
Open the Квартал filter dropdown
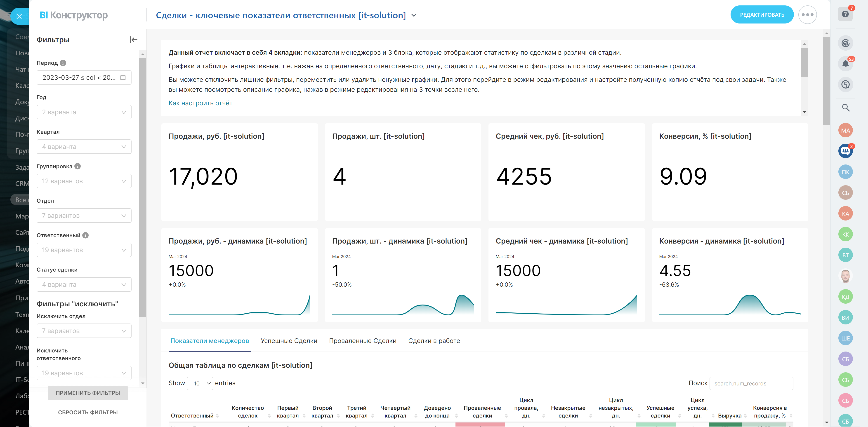(x=84, y=147)
